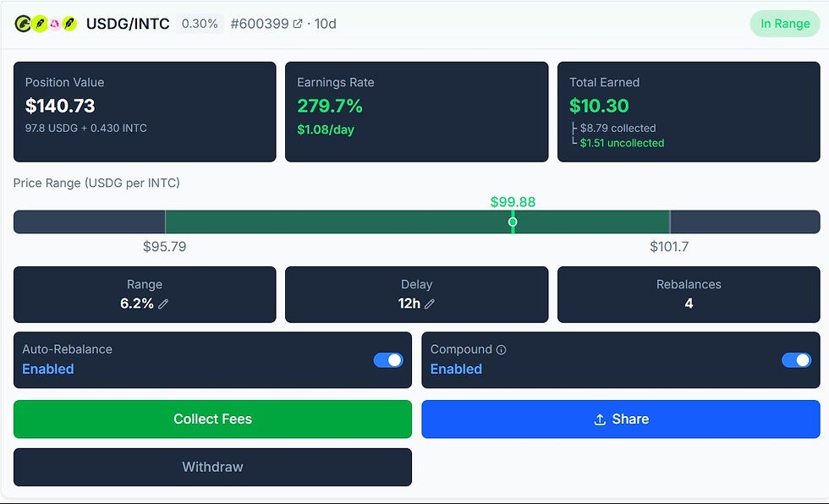The width and height of the screenshot is (829, 504).
Task: Click the 0.30% fee tier badge
Action: click(x=200, y=24)
